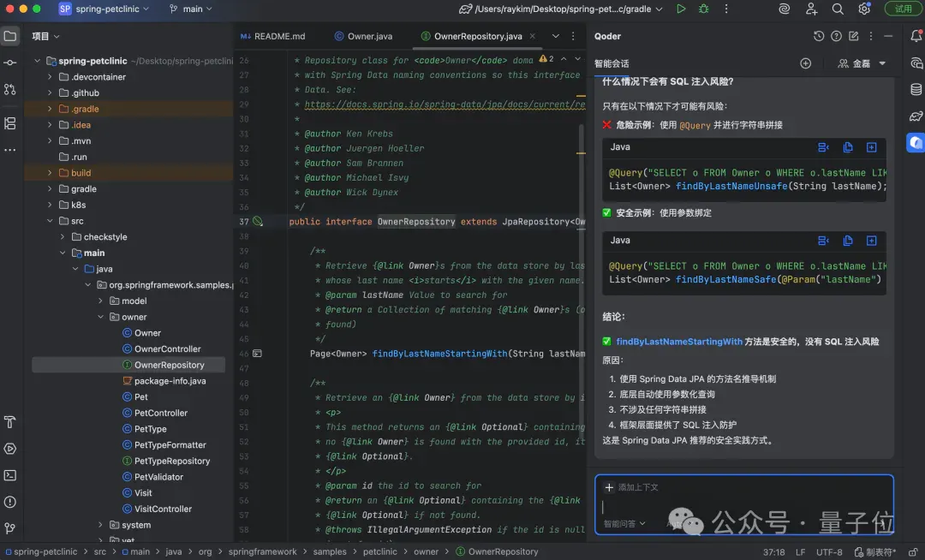
Task: Open the Terminal tool window icon
Action: pos(10,475)
